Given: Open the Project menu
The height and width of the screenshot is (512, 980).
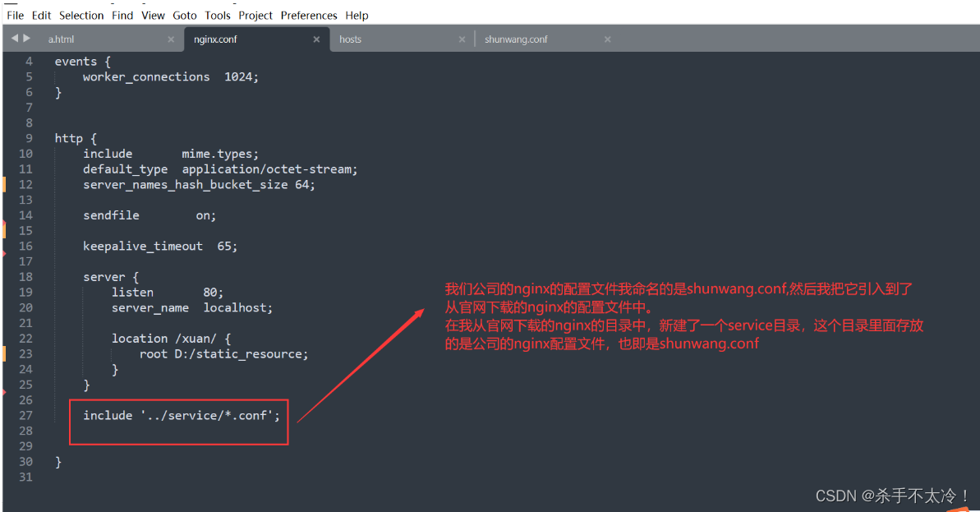Looking at the screenshot, I should click(255, 15).
